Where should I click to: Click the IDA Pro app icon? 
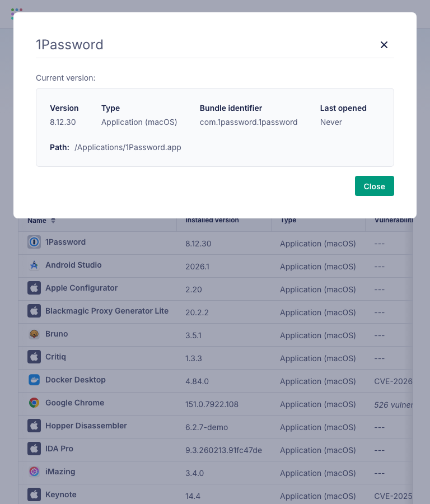[34, 449]
